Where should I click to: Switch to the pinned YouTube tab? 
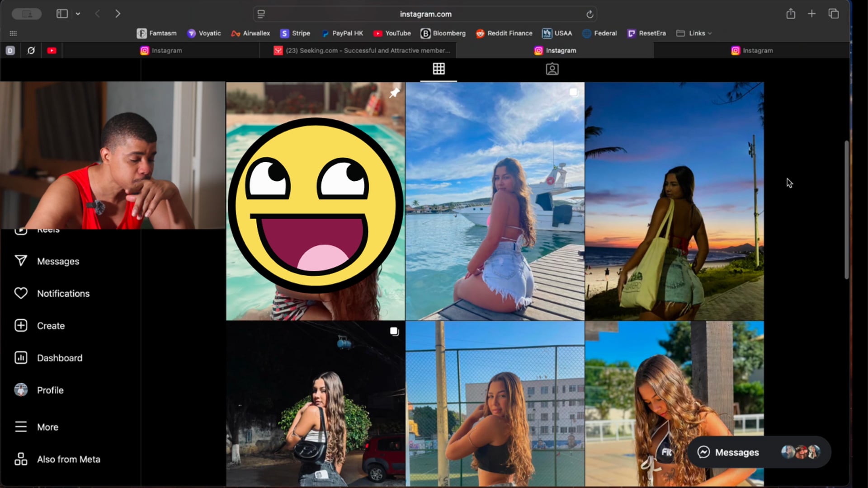52,50
